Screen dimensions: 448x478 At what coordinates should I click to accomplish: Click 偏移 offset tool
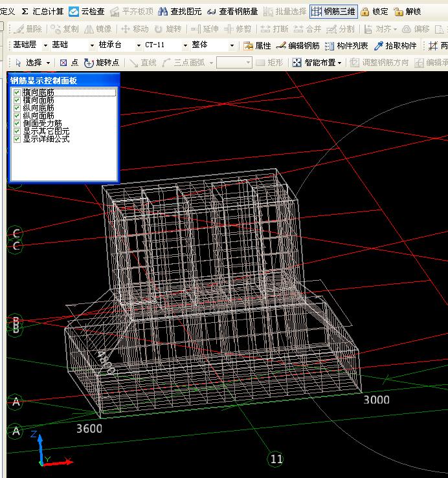(416, 29)
